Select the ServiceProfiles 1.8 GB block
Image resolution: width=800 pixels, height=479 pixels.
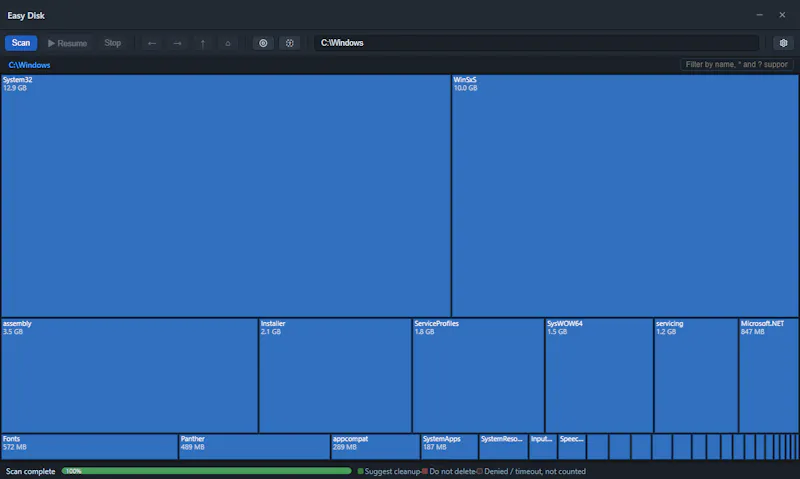click(x=478, y=375)
